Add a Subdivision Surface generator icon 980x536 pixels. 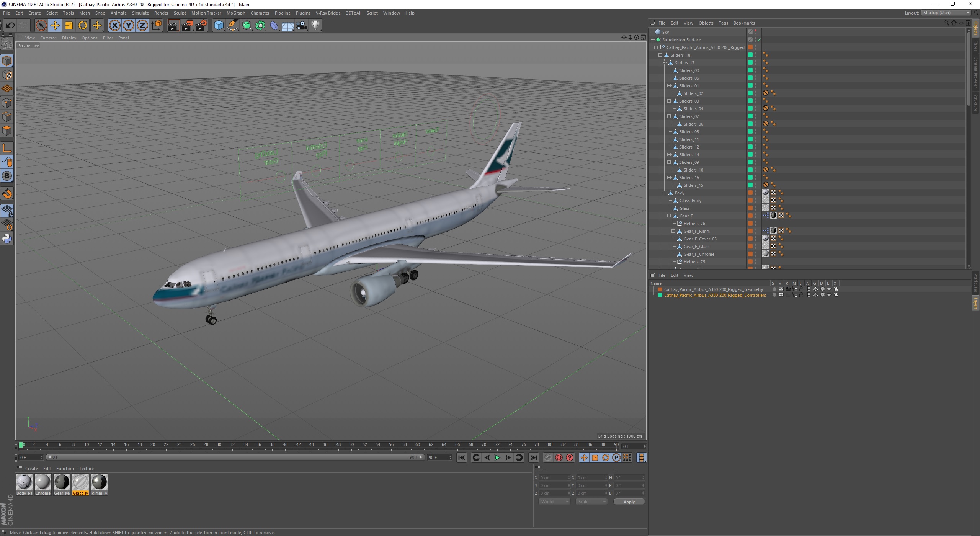tap(247, 26)
